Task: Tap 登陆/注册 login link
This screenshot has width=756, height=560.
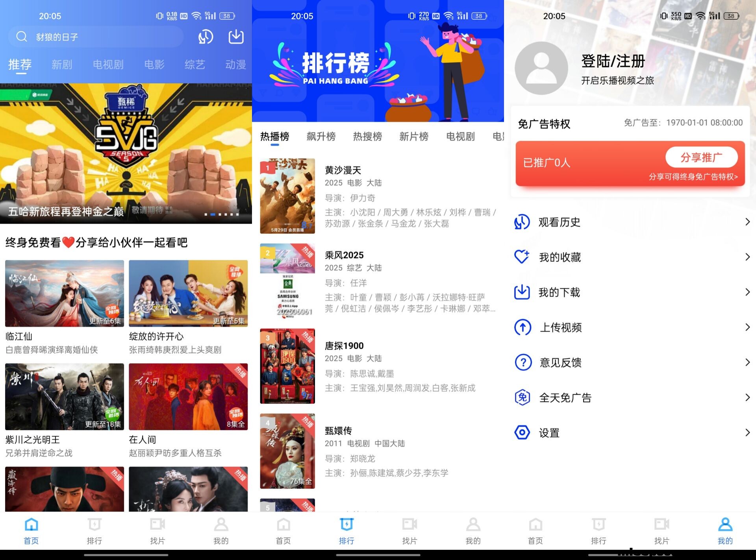Action: (613, 61)
